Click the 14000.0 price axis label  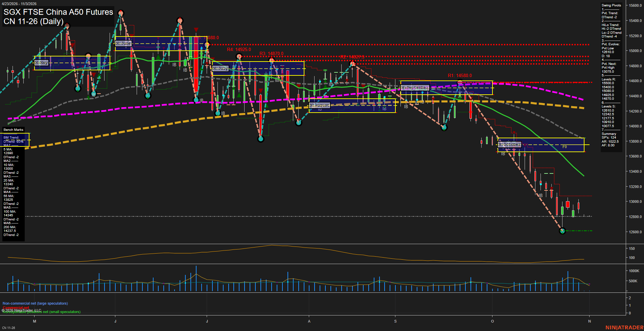click(635, 126)
